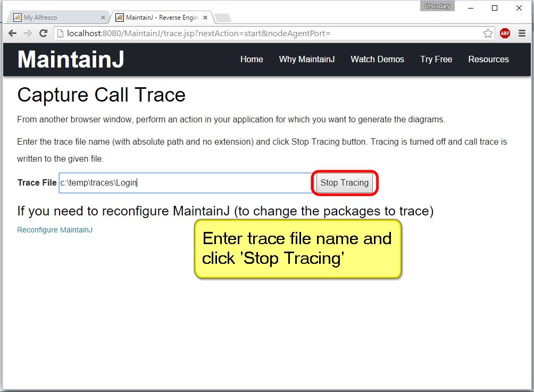Click the page info icon in the address bar
Screen dimensions: 534x392
pyautogui.click(x=60, y=34)
